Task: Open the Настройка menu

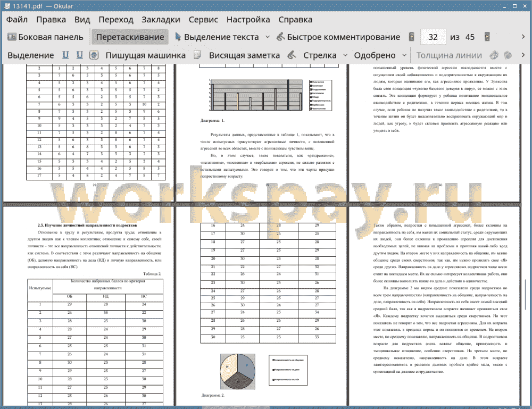Action: coord(248,20)
